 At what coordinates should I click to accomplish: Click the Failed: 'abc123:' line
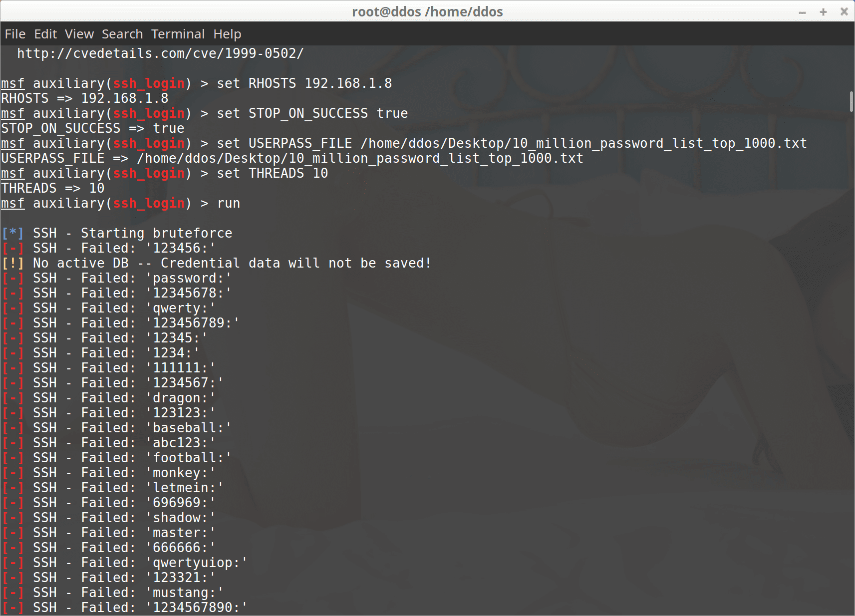[109, 443]
